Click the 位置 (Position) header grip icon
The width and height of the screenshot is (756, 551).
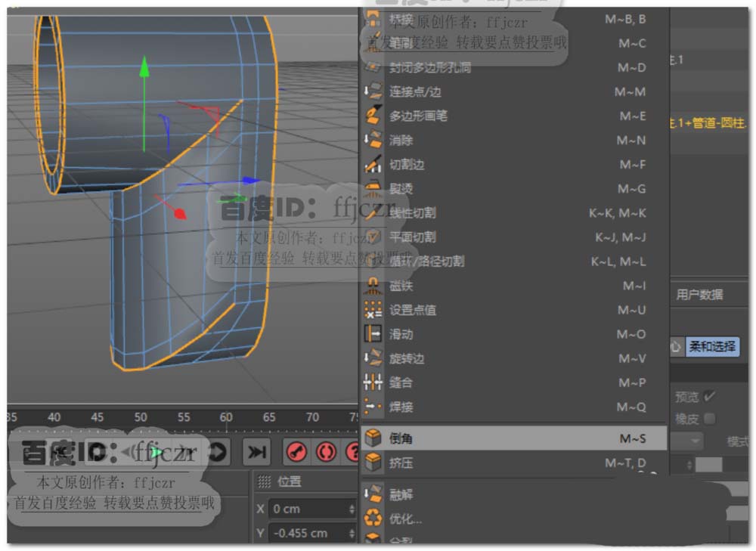pos(264,481)
